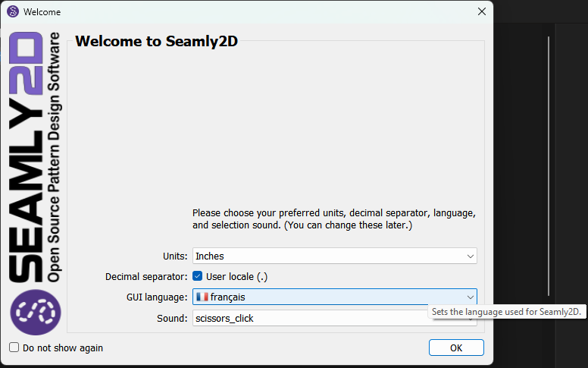Click the 'Sets the language used' tooltip
The height and width of the screenshot is (368, 588).
point(507,312)
